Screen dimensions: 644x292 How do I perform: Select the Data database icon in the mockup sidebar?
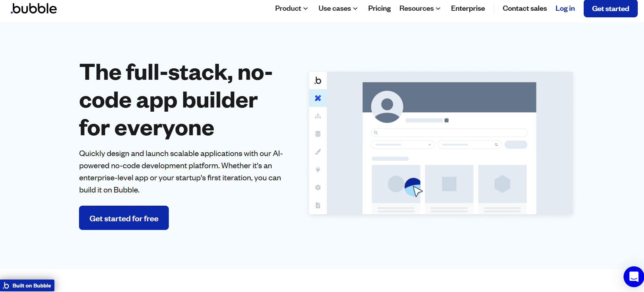(x=318, y=134)
